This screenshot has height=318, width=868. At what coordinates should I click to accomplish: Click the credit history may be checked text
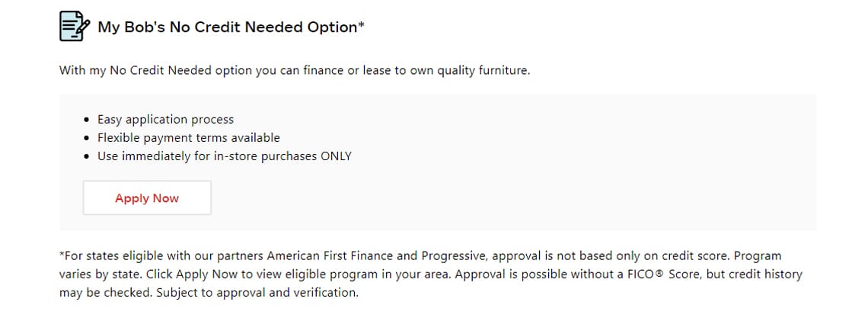click(431, 283)
